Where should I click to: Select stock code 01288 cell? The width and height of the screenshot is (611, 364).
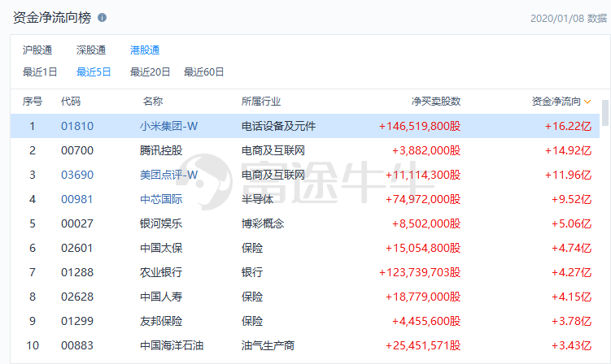pos(77,272)
